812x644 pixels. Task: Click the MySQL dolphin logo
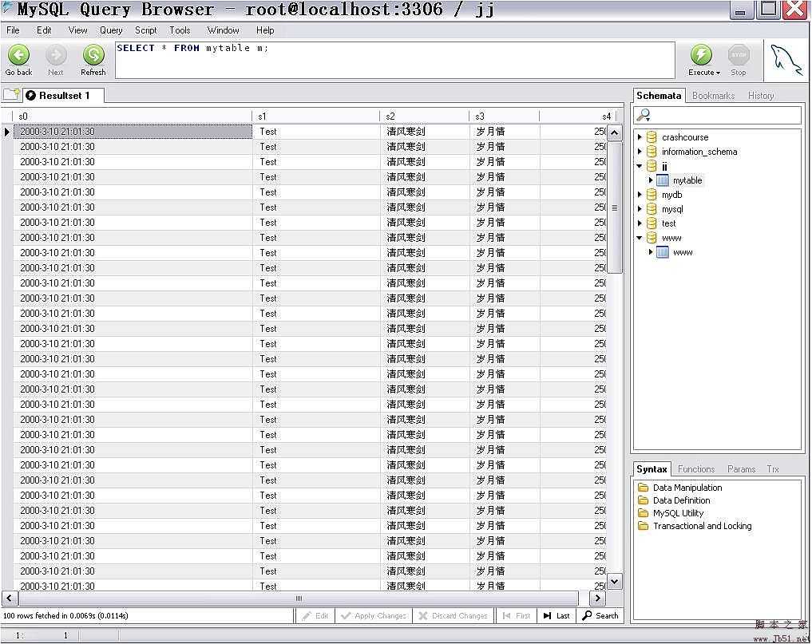pos(786,60)
